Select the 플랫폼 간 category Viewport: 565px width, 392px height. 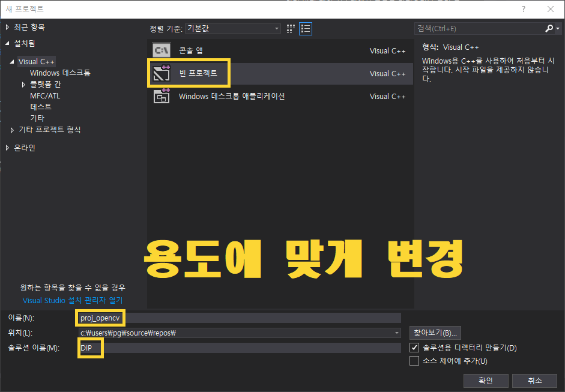click(x=46, y=84)
